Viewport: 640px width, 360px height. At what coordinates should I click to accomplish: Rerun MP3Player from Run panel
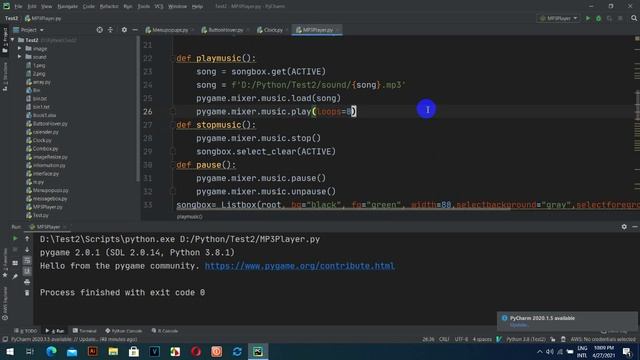tap(15, 238)
